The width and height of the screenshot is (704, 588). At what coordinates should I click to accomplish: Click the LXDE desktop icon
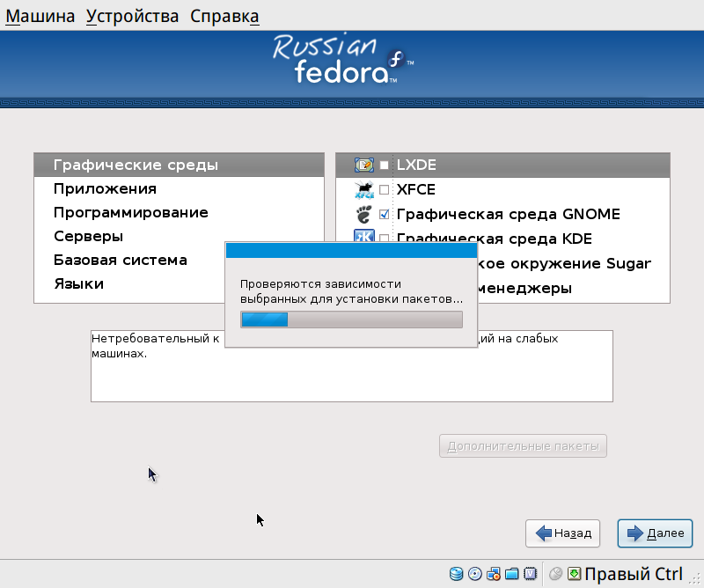(363, 165)
